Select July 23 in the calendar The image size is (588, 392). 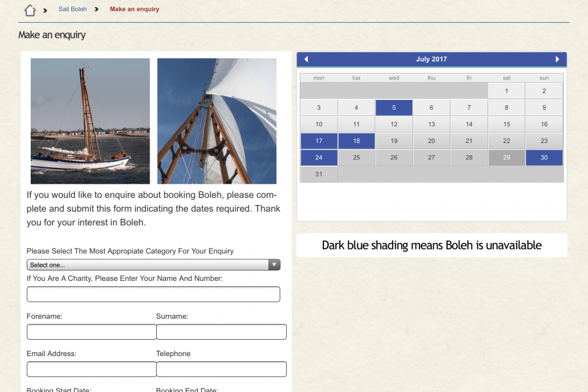544,141
